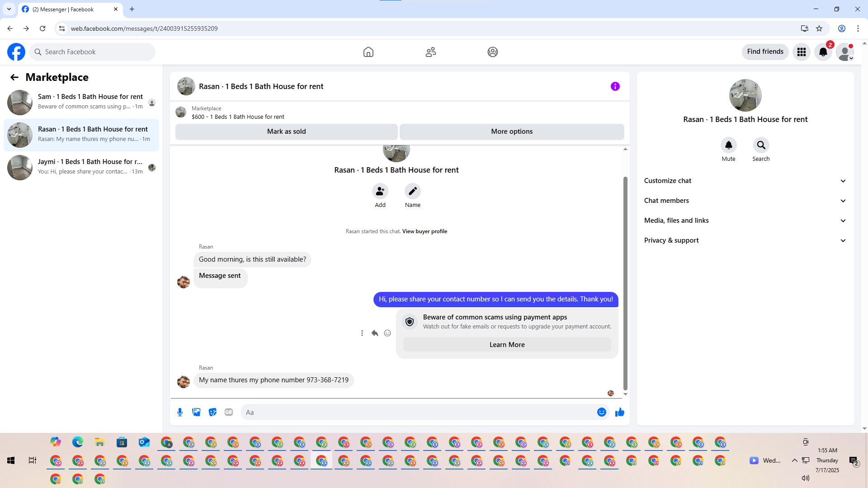Open the Jaymi house for rent conversation
This screenshot has width=868, height=488.
pyautogui.click(x=81, y=168)
